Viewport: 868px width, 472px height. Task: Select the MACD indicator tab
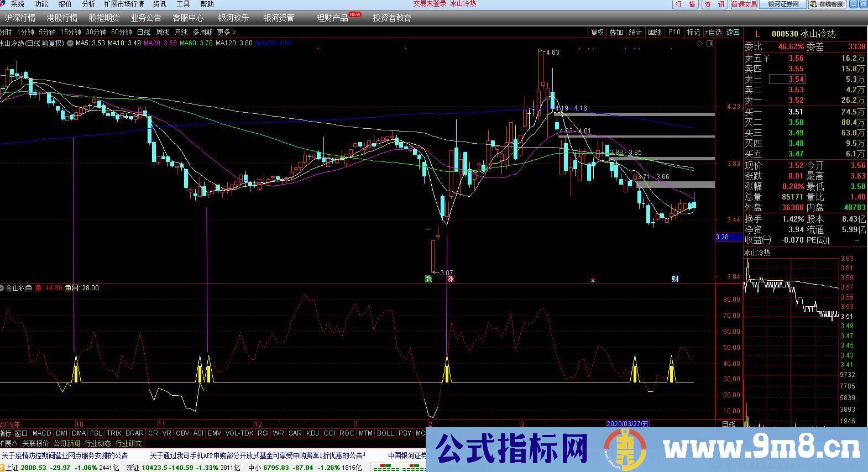pyautogui.click(x=41, y=433)
